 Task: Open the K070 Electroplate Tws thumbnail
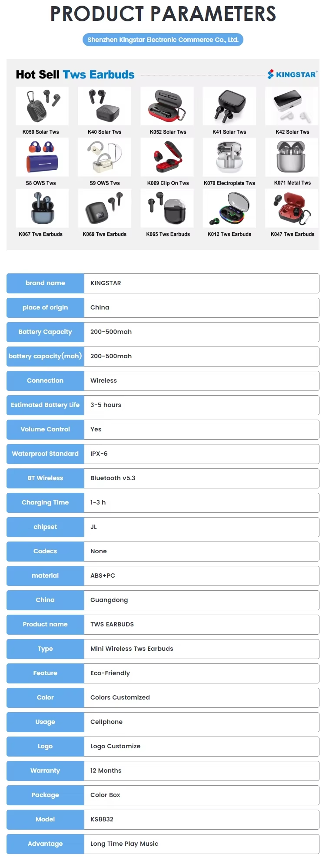(x=230, y=157)
